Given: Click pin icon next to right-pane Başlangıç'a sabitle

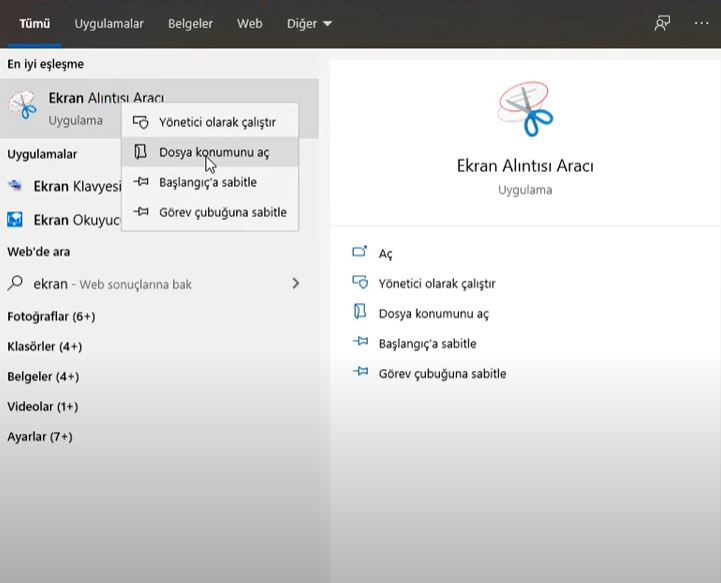Looking at the screenshot, I should 360,341.
